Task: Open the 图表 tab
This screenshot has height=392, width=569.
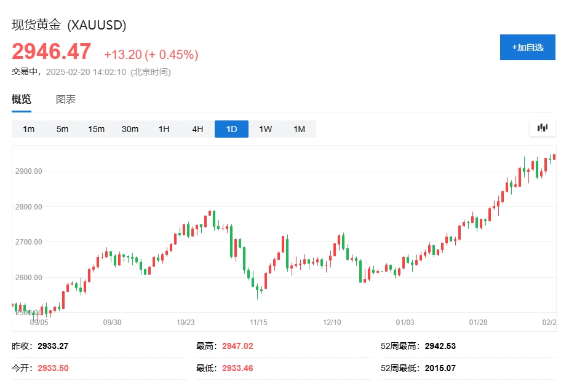Action: click(x=66, y=100)
